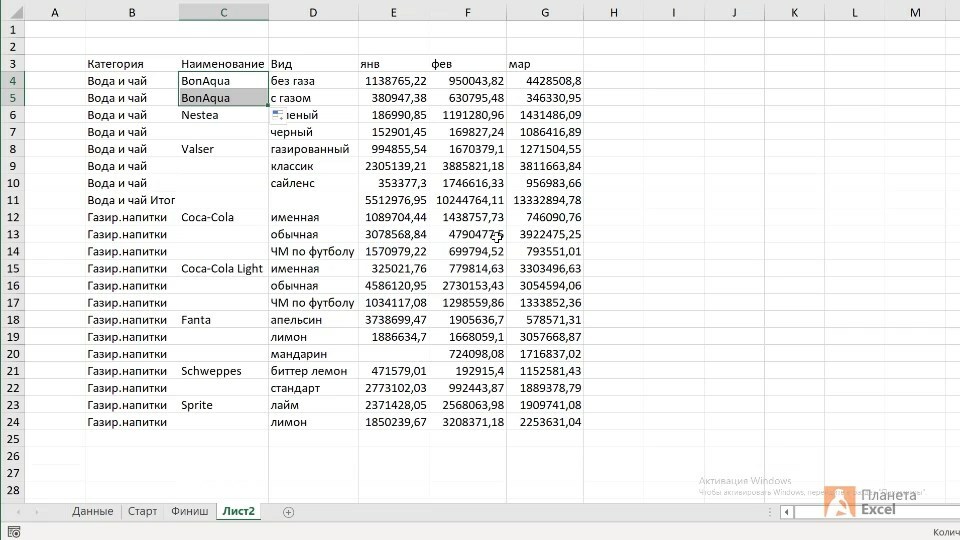Click the биттер лемон cell
This screenshot has height=540, width=960.
[x=313, y=371]
